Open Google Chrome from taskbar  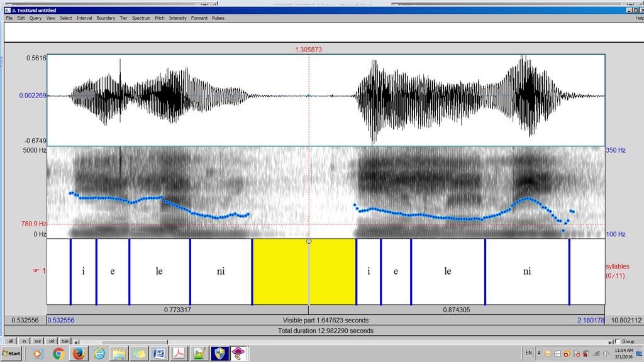pyautogui.click(x=58, y=353)
